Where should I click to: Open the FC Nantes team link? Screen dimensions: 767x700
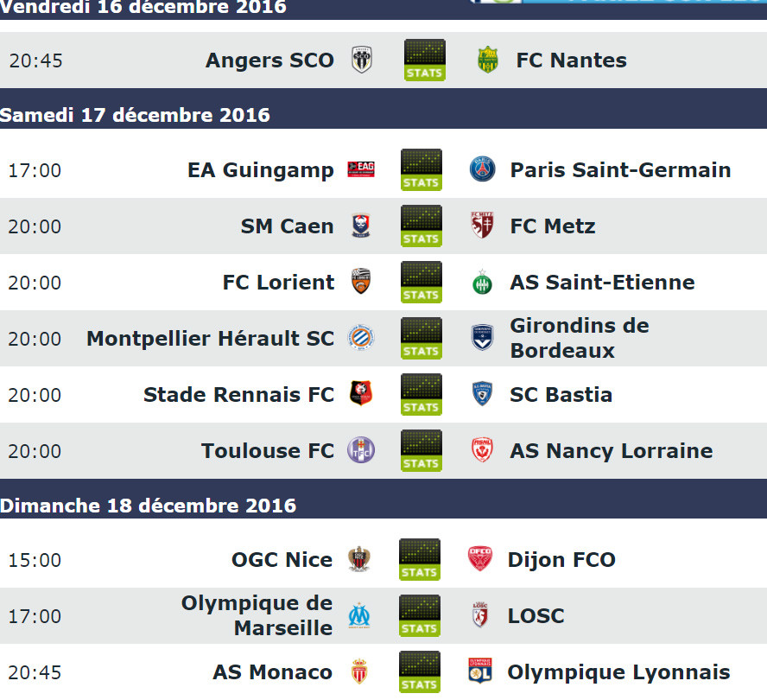pos(571,60)
